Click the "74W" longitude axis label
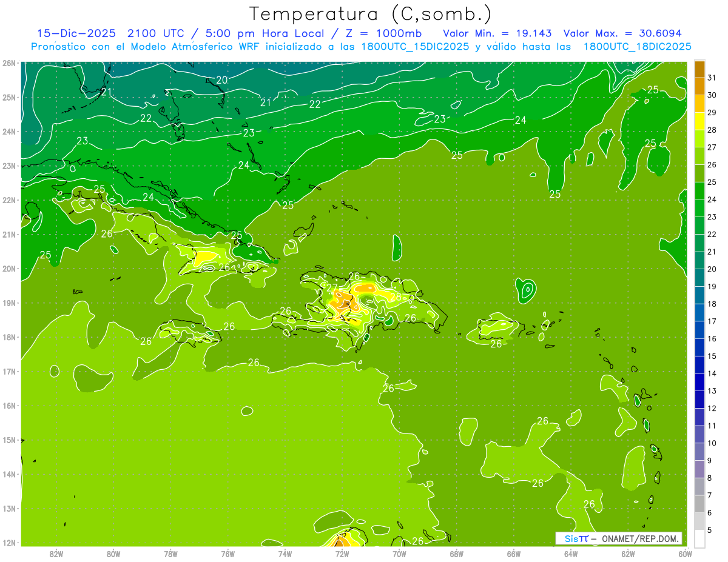 (285, 554)
